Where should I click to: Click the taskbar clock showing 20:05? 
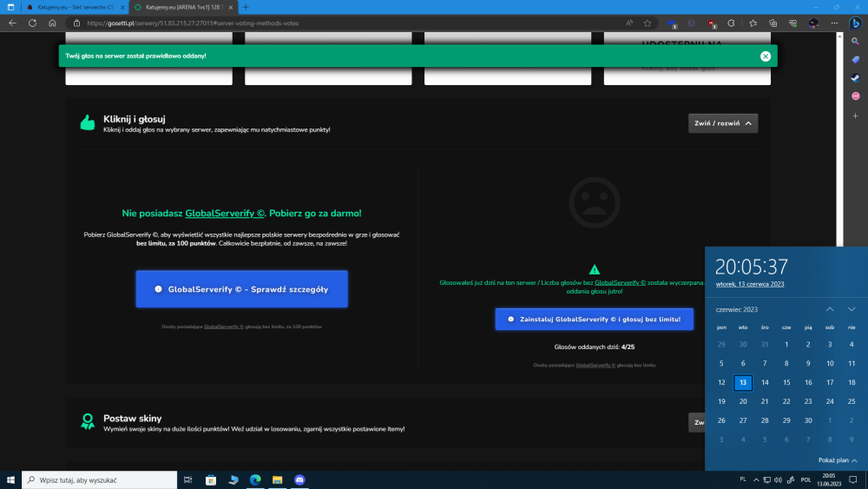click(829, 480)
